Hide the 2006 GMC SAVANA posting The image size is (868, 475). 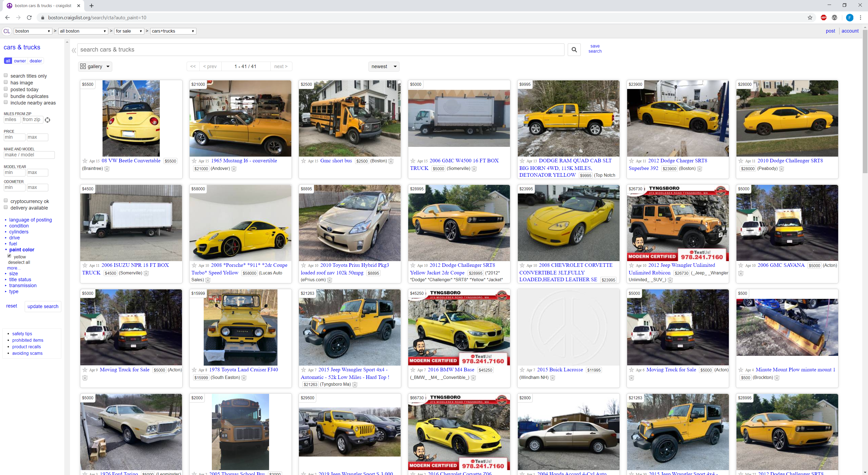point(741,273)
